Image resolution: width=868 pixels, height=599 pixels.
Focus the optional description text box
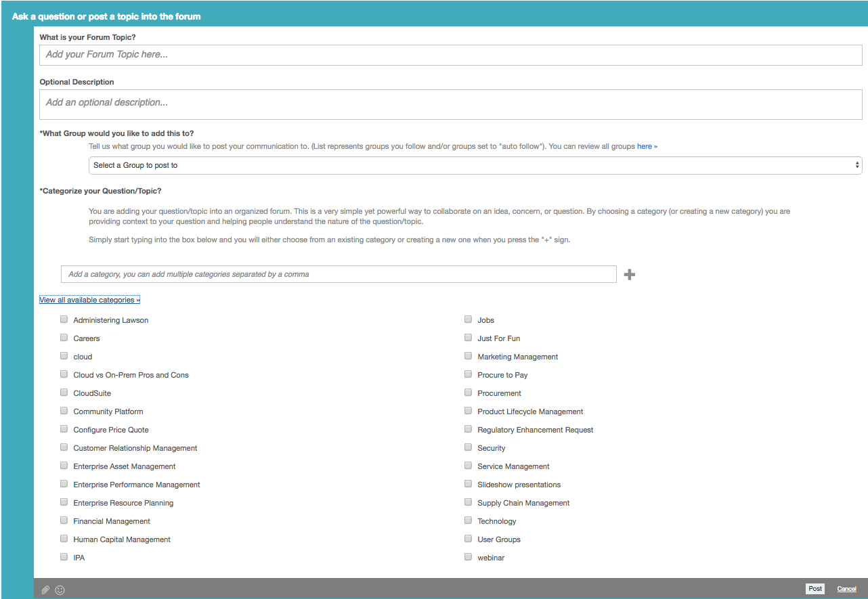click(x=450, y=104)
